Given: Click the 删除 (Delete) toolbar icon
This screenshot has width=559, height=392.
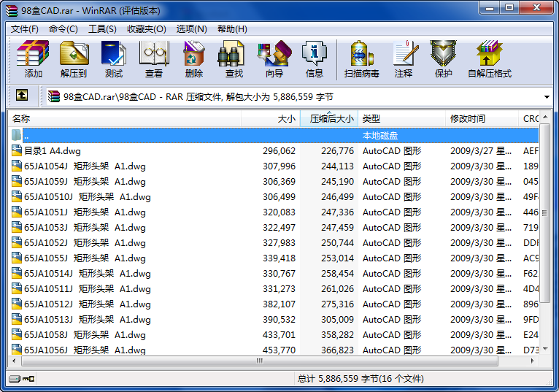Looking at the screenshot, I should point(194,59).
